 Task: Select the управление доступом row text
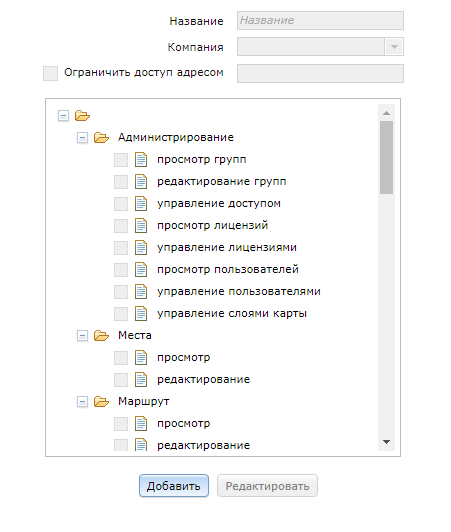coord(219,204)
